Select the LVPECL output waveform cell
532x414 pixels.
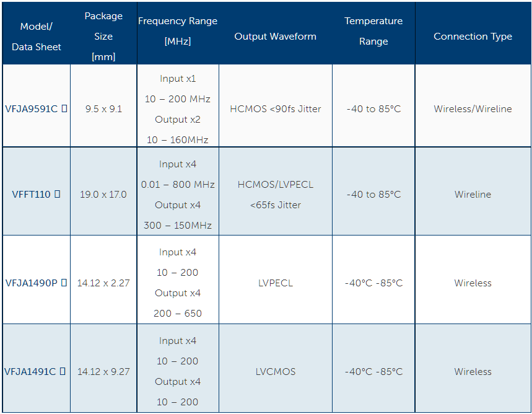pos(275,283)
